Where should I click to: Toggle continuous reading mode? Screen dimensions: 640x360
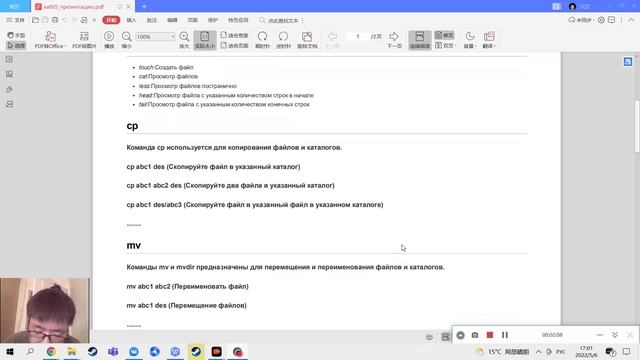pos(420,40)
